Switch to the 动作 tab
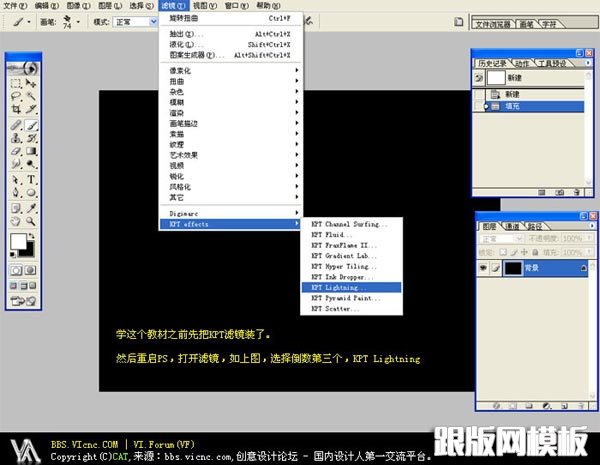600x465 pixels. [x=522, y=63]
